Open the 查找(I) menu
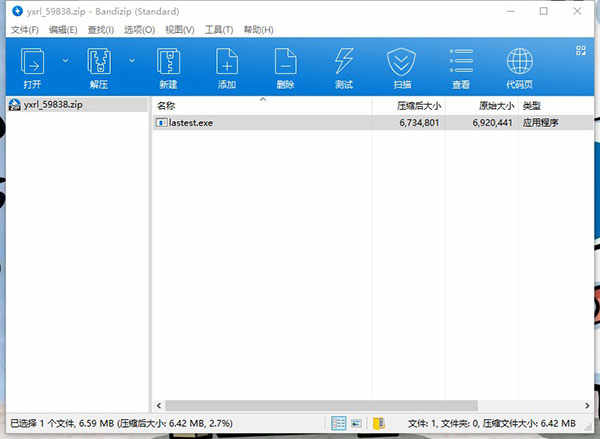This screenshot has height=439, width=600. [x=101, y=29]
